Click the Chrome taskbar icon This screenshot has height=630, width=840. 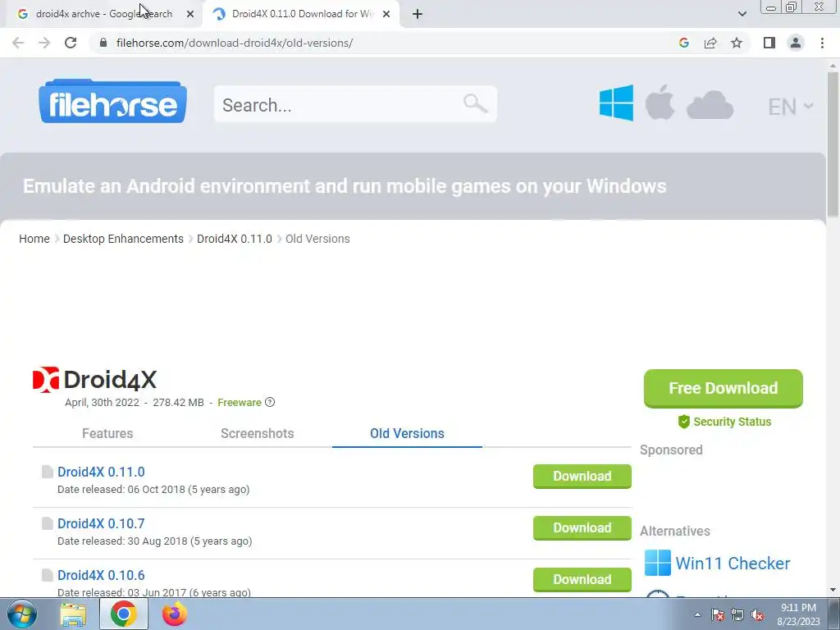pyautogui.click(x=124, y=614)
